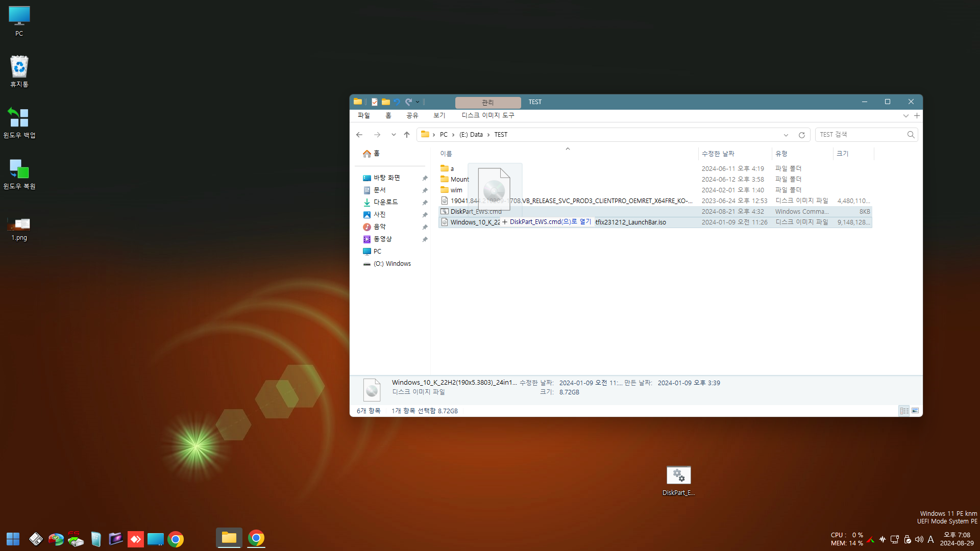Select the Windows_10_K LaunchBar.iso file
This screenshot has height=551, width=980.
point(655,222)
